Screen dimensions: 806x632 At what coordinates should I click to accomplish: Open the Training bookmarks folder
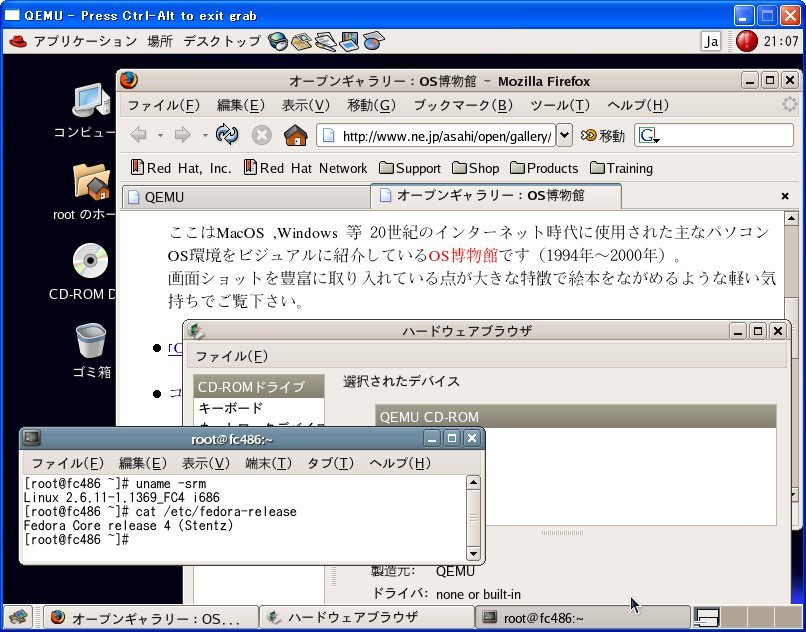coord(621,168)
